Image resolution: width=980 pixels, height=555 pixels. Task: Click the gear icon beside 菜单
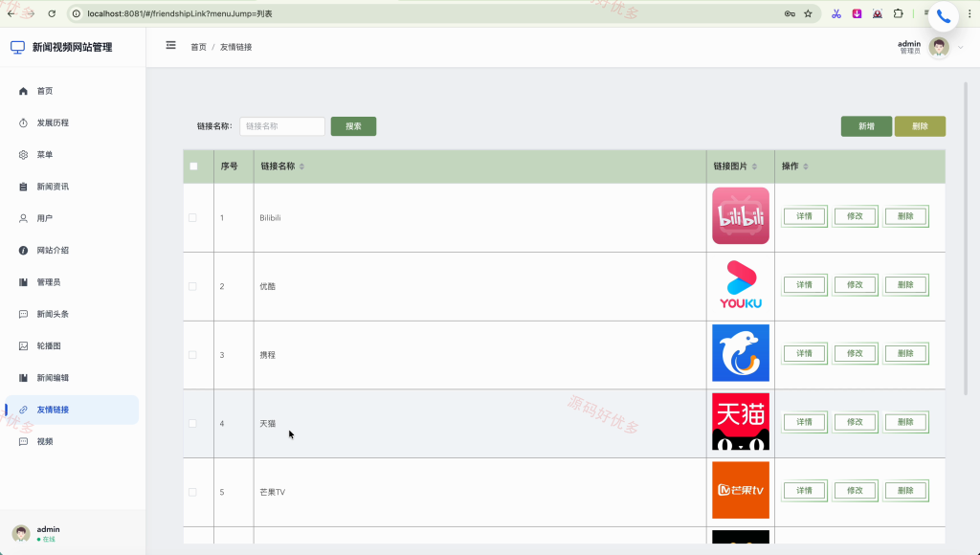click(23, 155)
